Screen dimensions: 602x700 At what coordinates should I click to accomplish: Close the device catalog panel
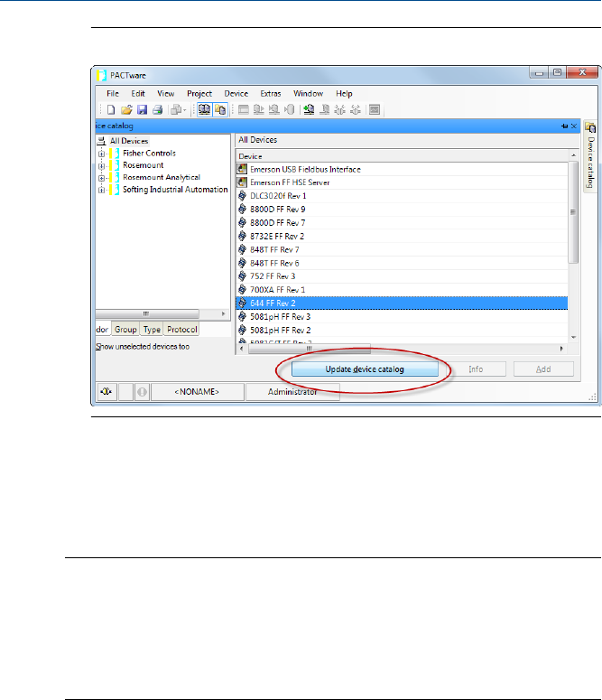tap(574, 126)
